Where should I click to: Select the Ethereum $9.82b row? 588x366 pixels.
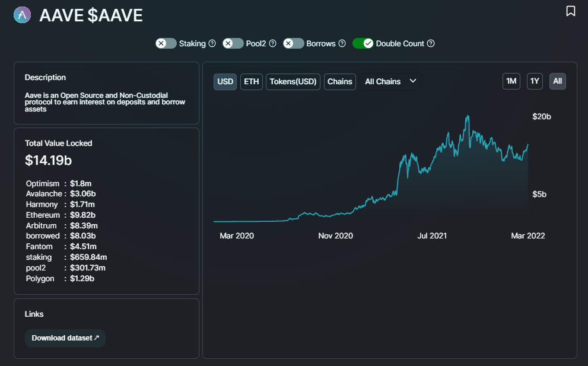[x=61, y=215]
